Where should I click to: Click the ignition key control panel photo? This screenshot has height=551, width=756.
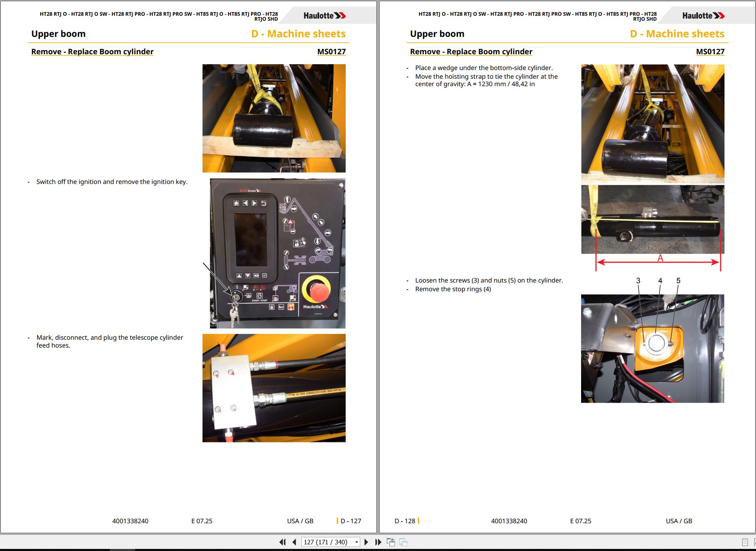(x=277, y=253)
